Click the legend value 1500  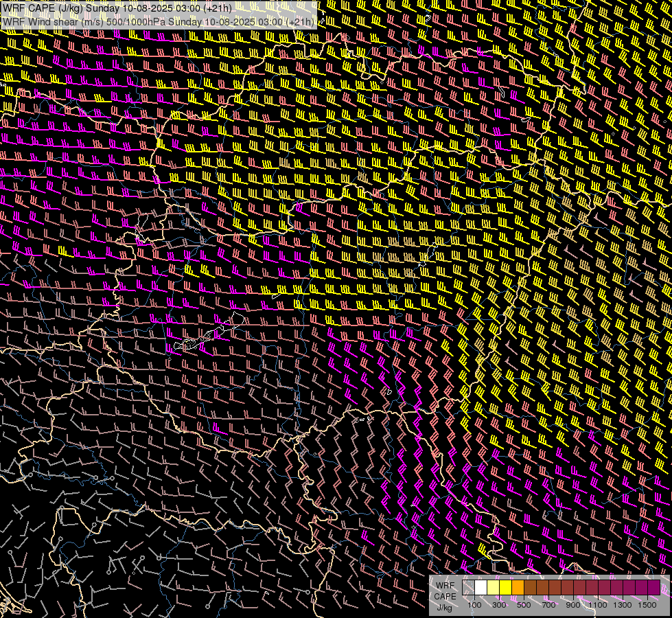(x=647, y=605)
